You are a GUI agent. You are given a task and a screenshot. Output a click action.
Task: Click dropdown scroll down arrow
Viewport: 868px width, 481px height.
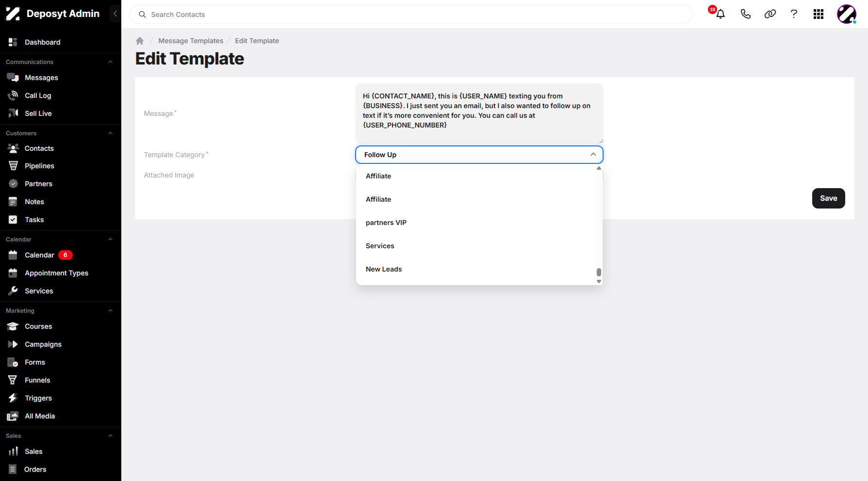599,281
